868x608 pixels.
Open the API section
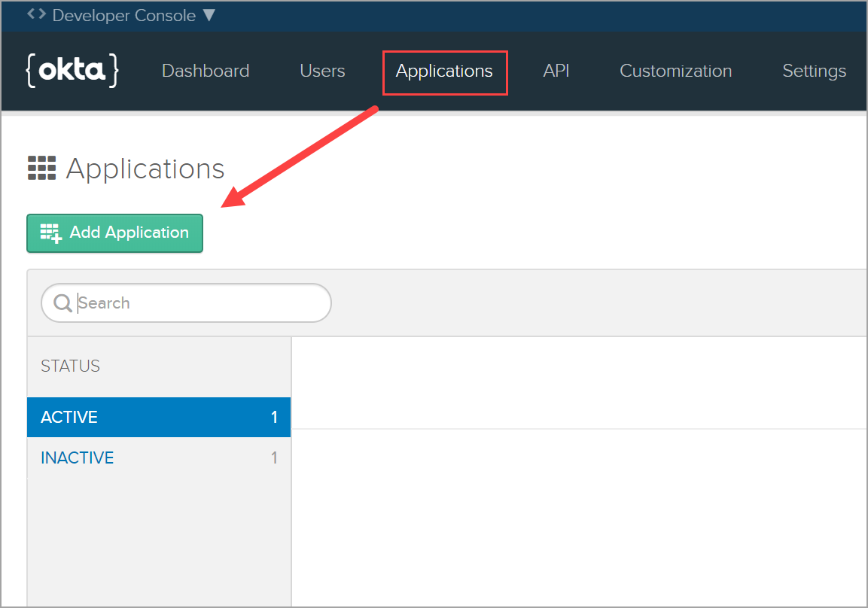point(556,71)
